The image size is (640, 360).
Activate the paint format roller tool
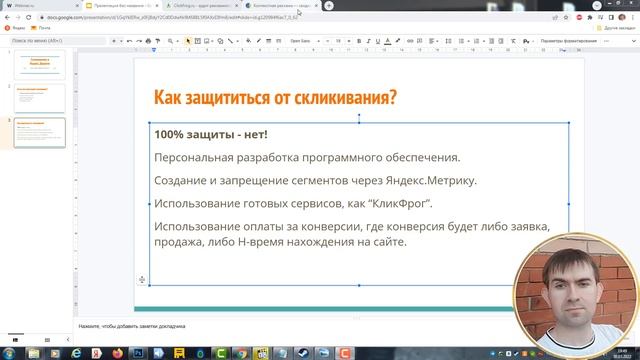[x=158, y=41]
